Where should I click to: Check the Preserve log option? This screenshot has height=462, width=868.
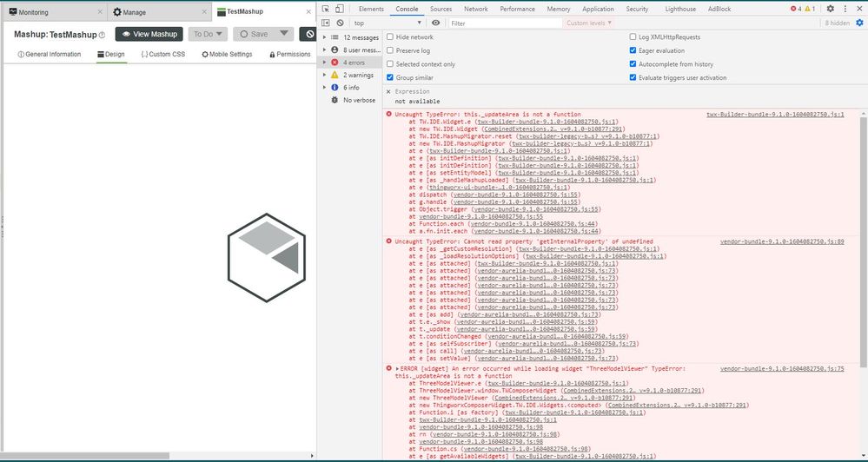click(390, 50)
